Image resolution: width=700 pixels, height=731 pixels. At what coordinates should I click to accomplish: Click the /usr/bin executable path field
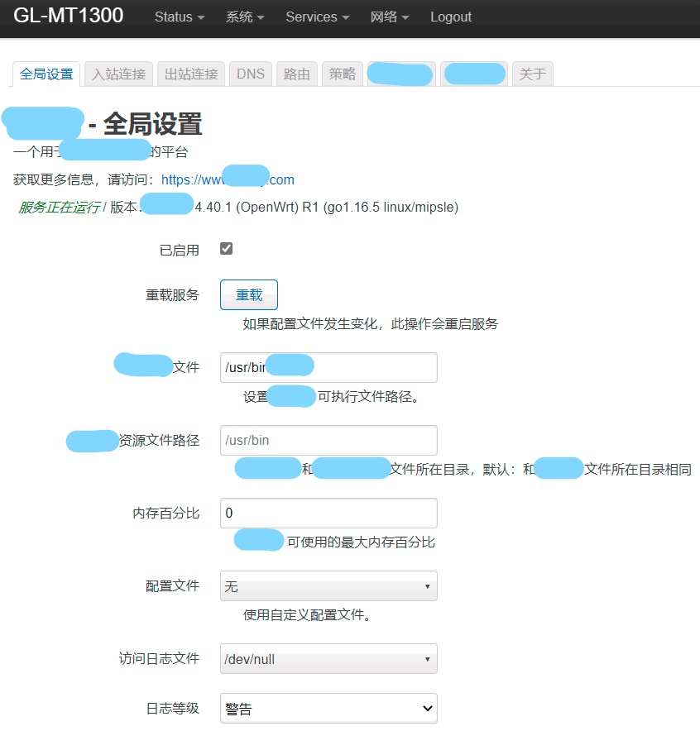pos(328,365)
